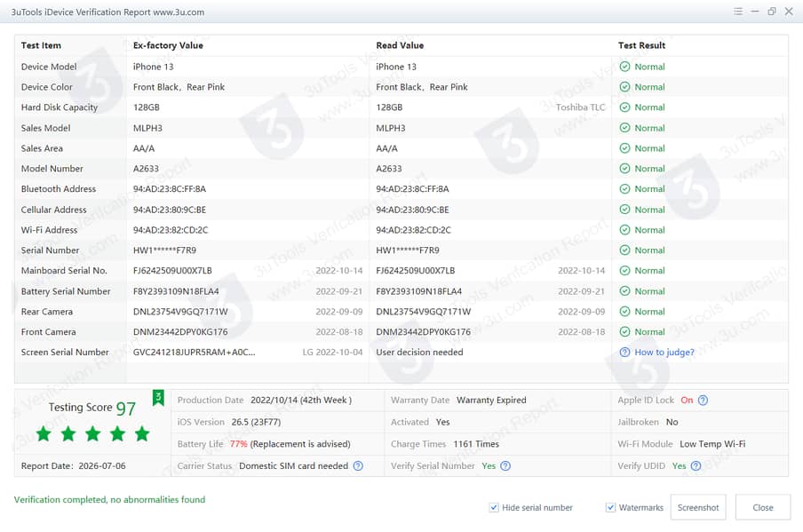Click the green 3uTools badge beside score

point(158,398)
